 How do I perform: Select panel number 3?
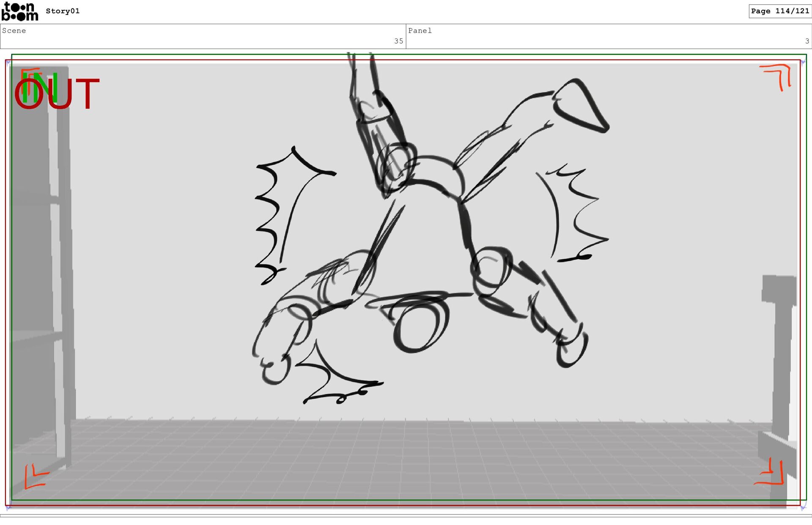pyautogui.click(x=807, y=41)
